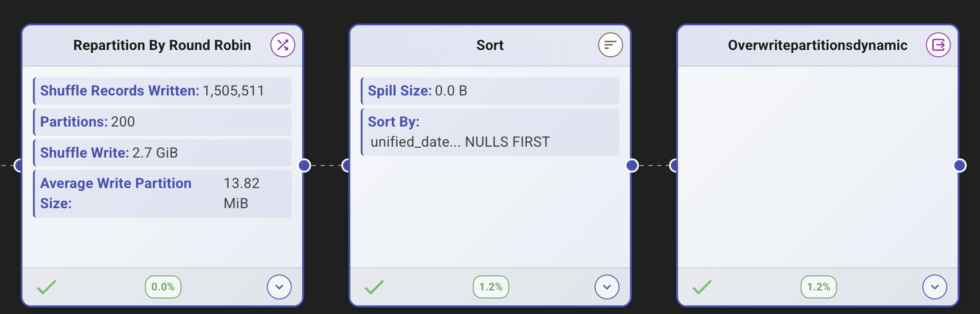Click the shuffle icon on Repartition node
The image size is (980, 314).
283,45
